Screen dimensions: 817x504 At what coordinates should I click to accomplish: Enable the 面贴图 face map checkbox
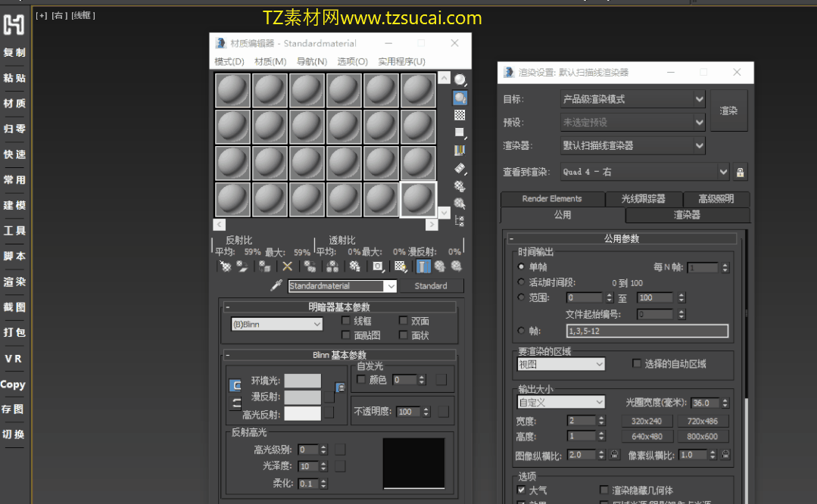[345, 334]
